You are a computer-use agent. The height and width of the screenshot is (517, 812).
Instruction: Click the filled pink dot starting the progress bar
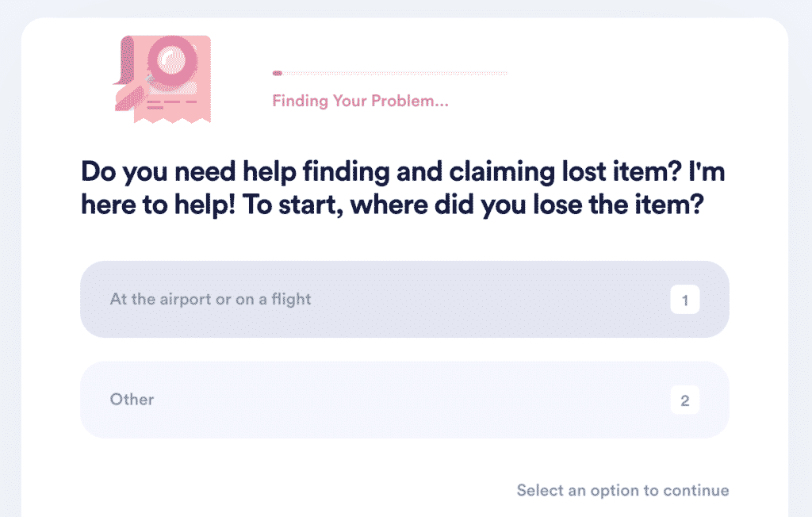pos(277,72)
